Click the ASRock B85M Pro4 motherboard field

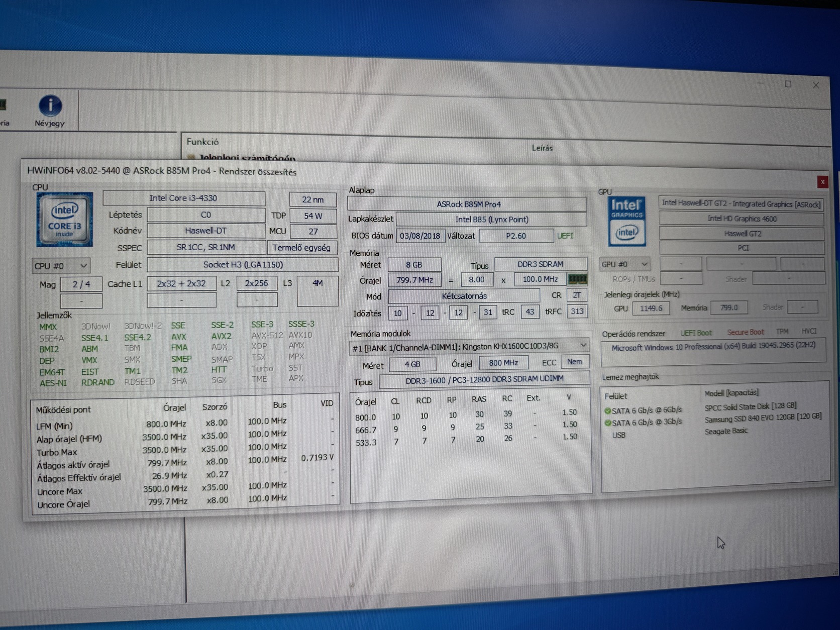click(467, 204)
